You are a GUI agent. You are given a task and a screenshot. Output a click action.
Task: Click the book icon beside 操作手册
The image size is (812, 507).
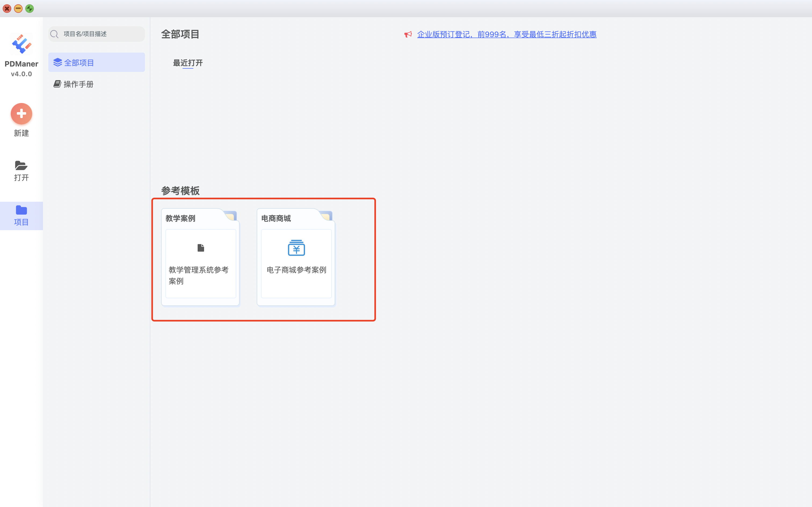point(57,84)
